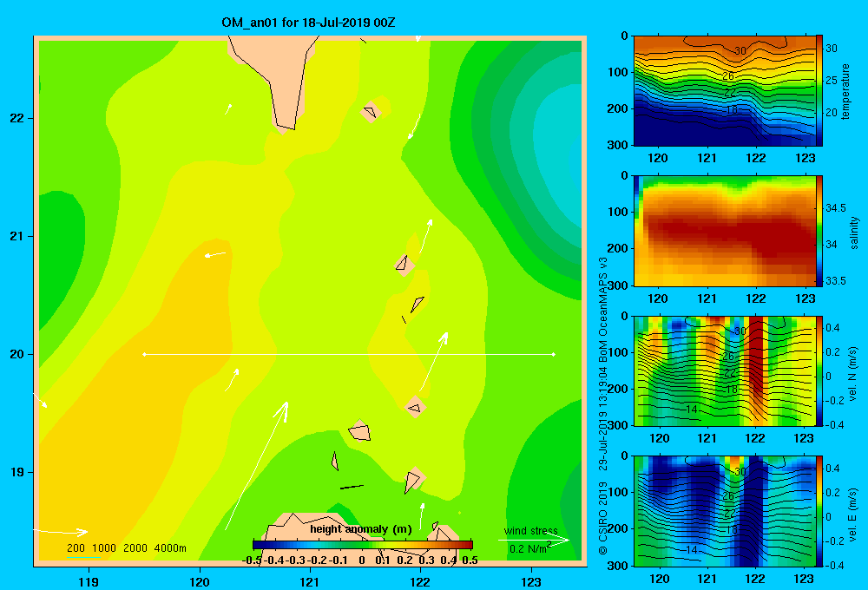Viewport: 868px width, 590px height.
Task: Click the height anomaly color bar
Action: click(x=363, y=545)
